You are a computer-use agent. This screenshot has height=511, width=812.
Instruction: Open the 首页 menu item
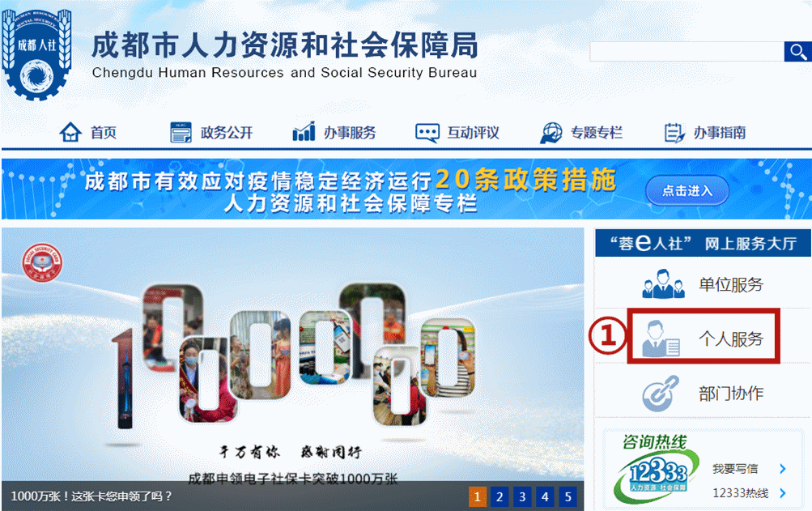coord(104,133)
